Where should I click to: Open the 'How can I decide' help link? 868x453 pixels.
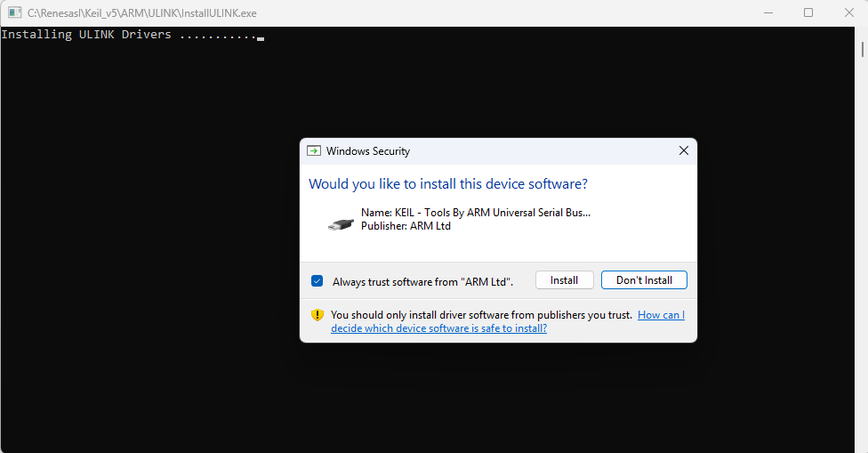[438, 328]
